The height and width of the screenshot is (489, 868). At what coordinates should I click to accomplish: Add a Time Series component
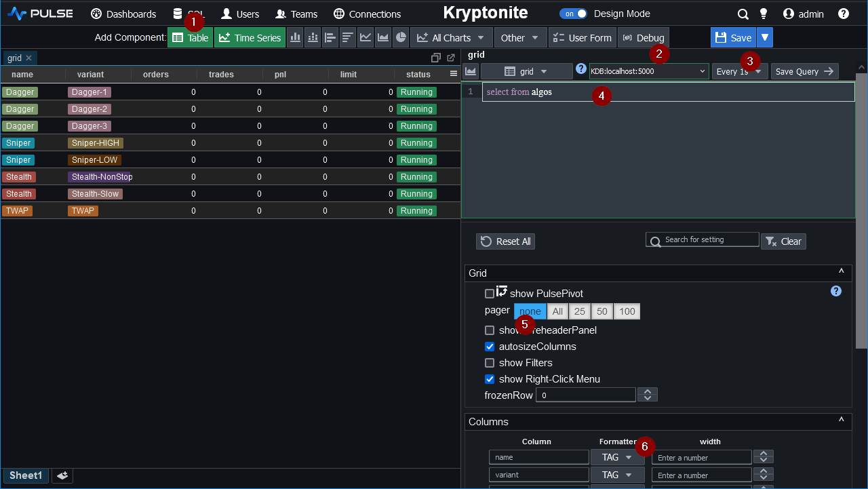pos(250,38)
